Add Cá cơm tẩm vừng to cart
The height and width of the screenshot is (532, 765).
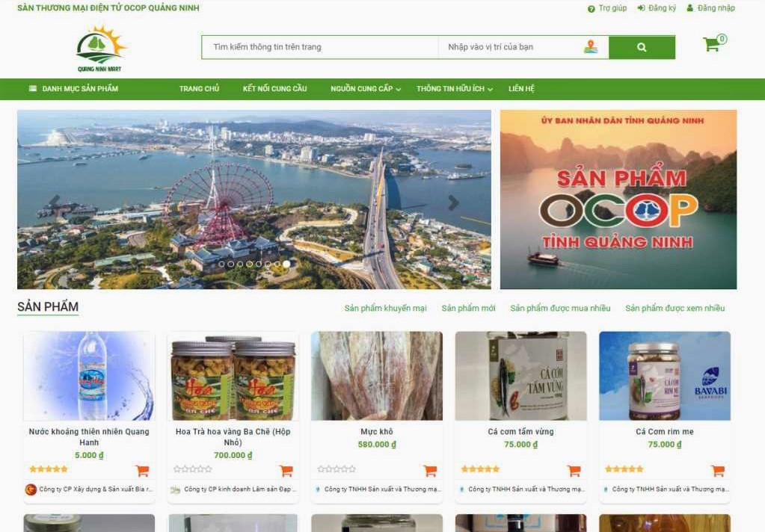[x=574, y=471]
